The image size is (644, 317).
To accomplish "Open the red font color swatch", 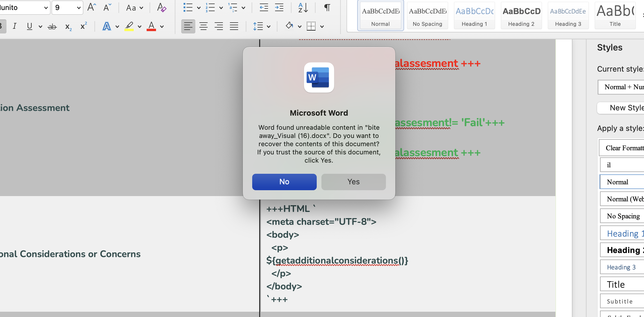I will (x=151, y=26).
